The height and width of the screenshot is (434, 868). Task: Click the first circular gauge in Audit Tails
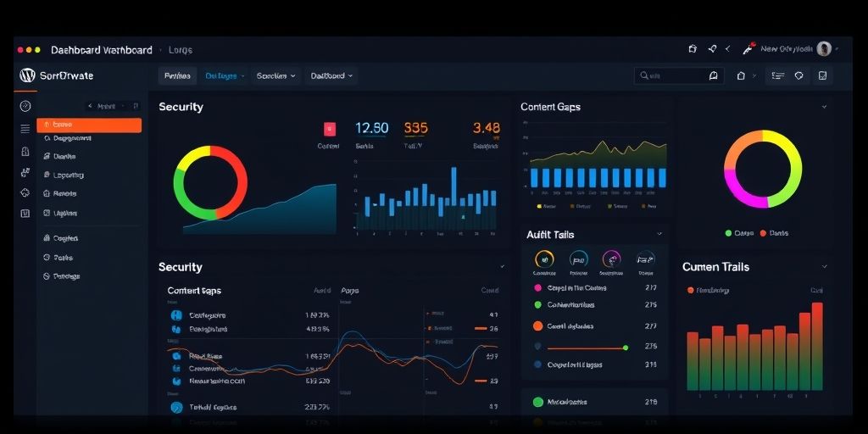(x=543, y=259)
